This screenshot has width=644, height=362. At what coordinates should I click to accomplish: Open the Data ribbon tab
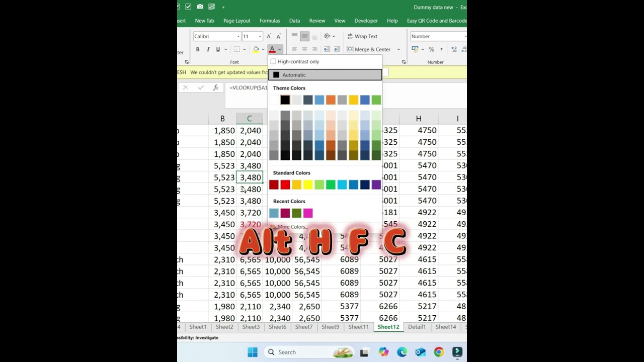[x=295, y=21]
